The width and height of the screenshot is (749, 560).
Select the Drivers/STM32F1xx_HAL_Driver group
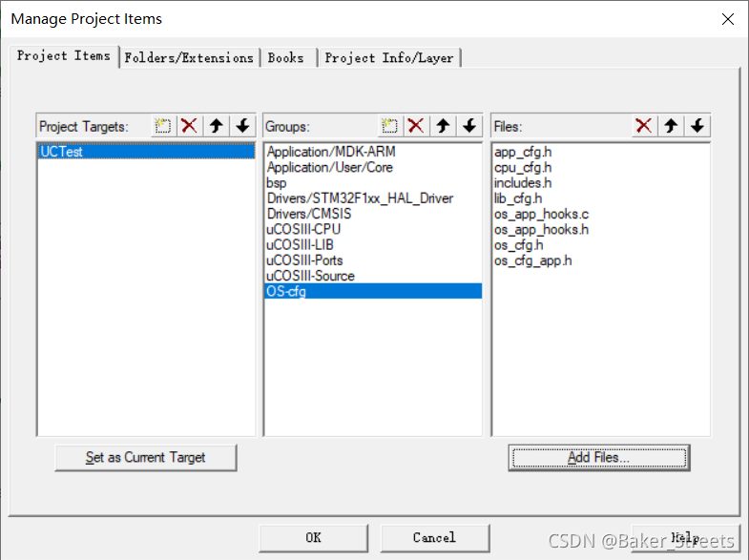click(x=373, y=198)
